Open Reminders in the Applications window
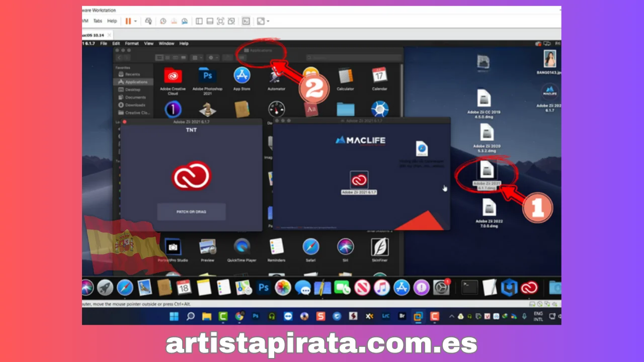 276,246
